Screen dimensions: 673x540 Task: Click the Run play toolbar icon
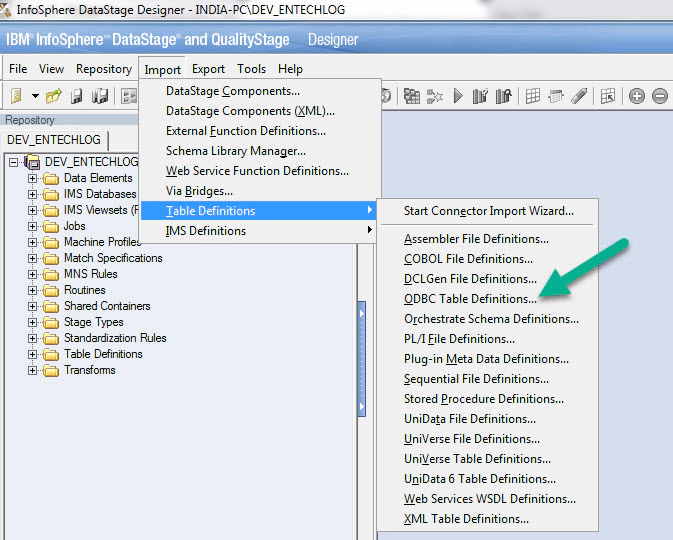(x=458, y=96)
